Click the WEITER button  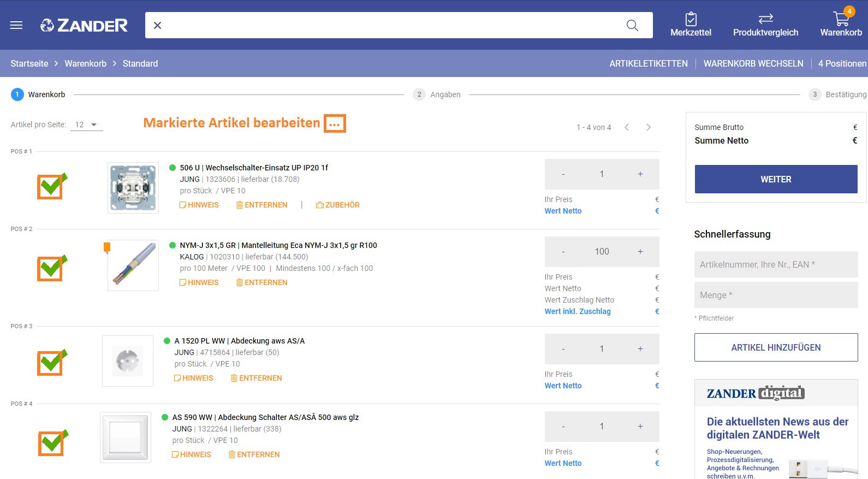point(776,179)
